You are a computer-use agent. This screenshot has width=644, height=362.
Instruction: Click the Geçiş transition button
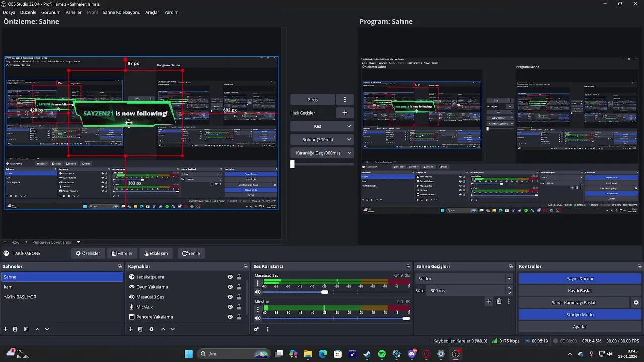[313, 100]
